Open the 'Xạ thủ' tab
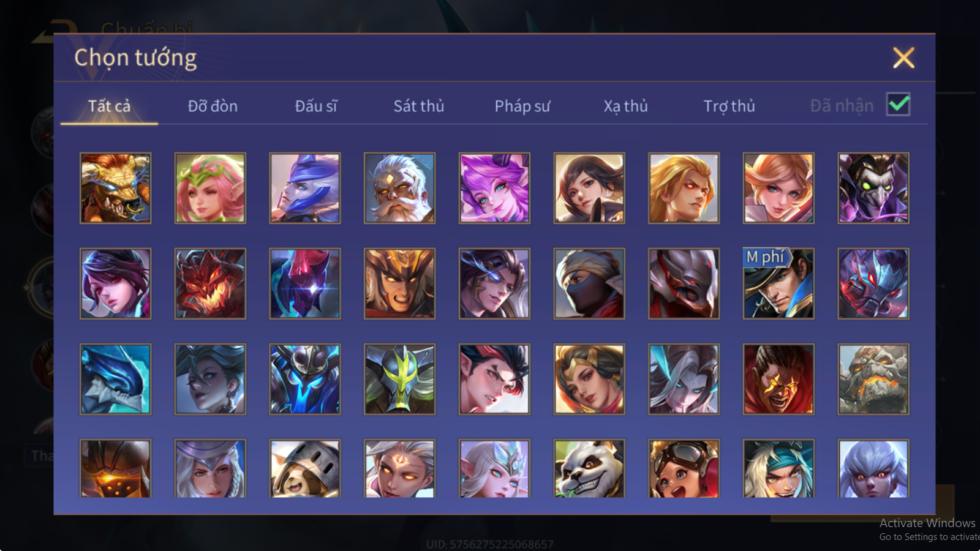 pyautogui.click(x=625, y=106)
